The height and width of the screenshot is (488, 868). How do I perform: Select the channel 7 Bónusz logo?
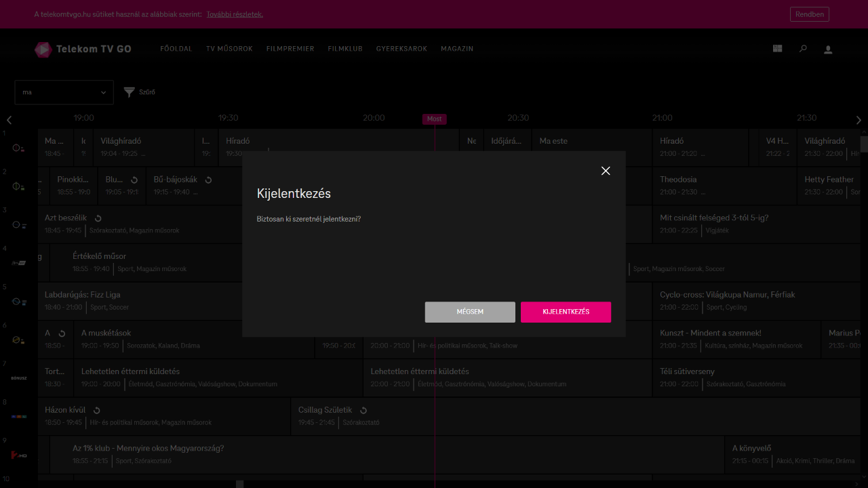coord(19,378)
